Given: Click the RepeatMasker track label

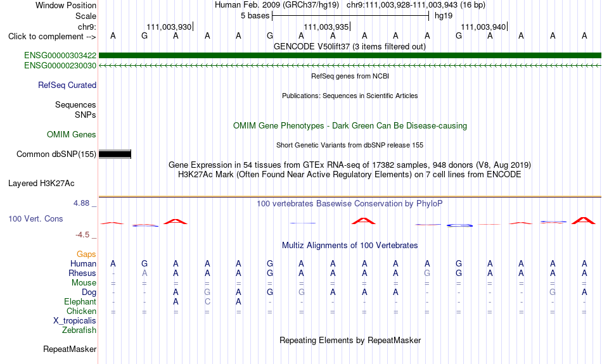Looking at the screenshot, I should 70,349.
